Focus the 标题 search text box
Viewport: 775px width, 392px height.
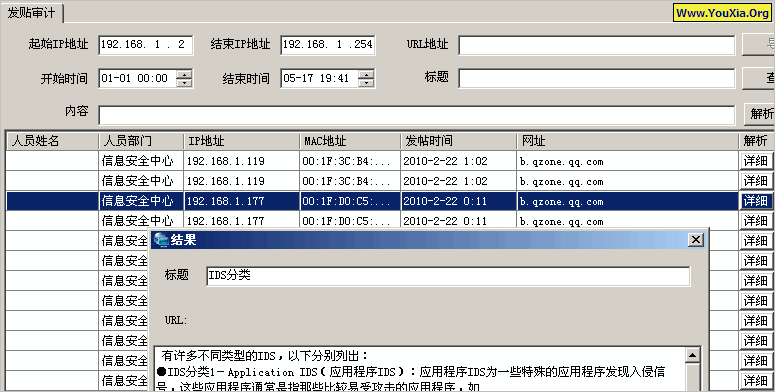pyautogui.click(x=597, y=78)
